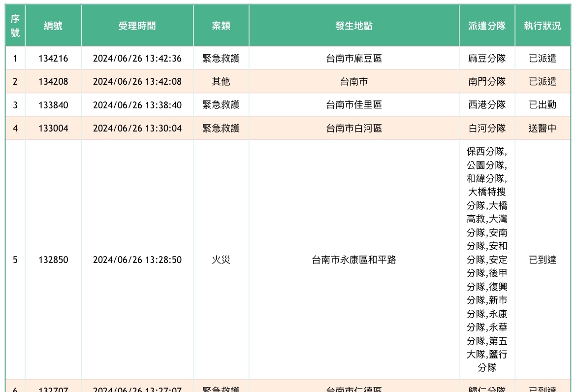Click the 火災 case type cell
Screen dimensions: 576x392
[221, 260]
